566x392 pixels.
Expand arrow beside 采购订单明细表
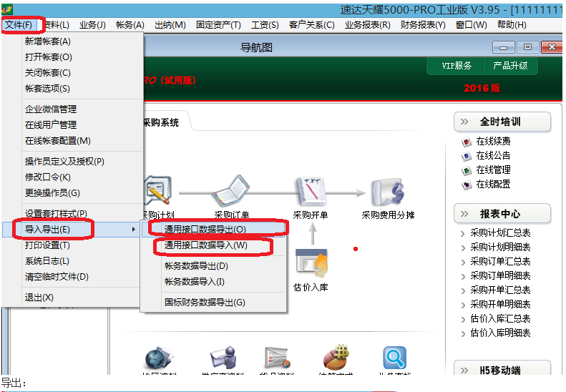[463, 277]
